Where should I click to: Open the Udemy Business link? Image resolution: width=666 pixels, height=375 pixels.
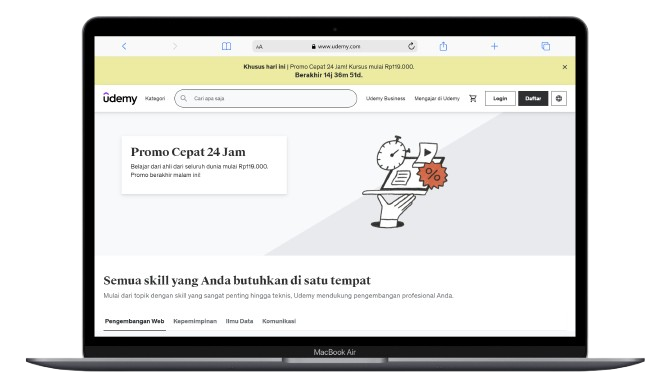click(x=385, y=99)
